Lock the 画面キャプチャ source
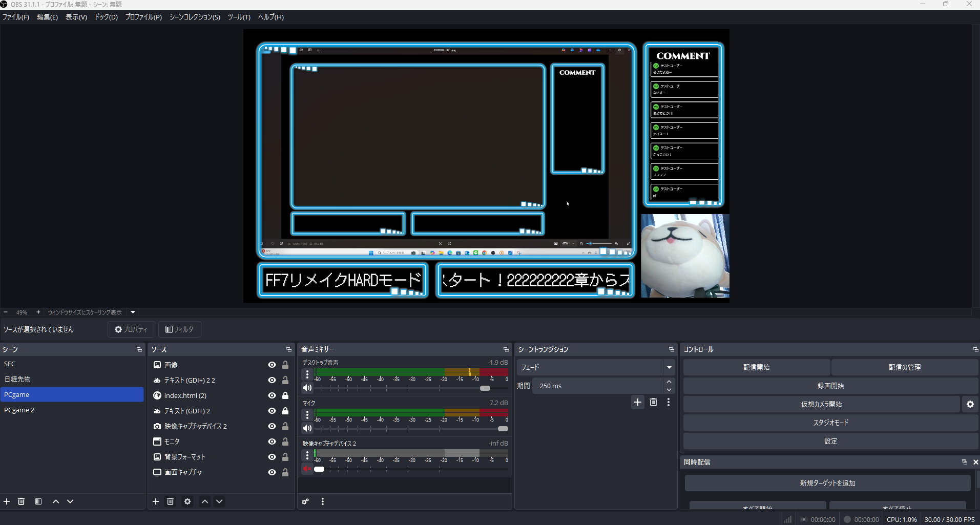The height and width of the screenshot is (525, 980). tap(285, 472)
